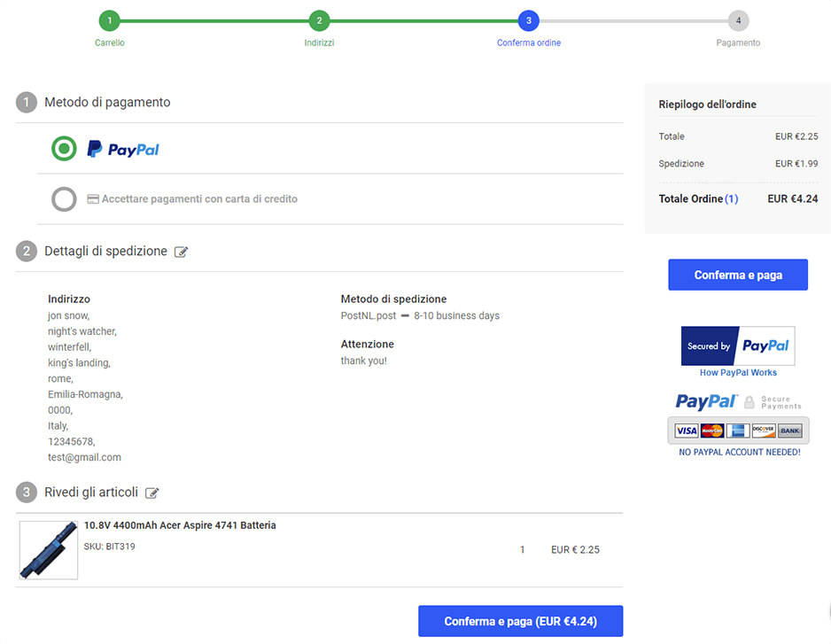
Task: Click the Visa card icon
Action: [x=687, y=431]
